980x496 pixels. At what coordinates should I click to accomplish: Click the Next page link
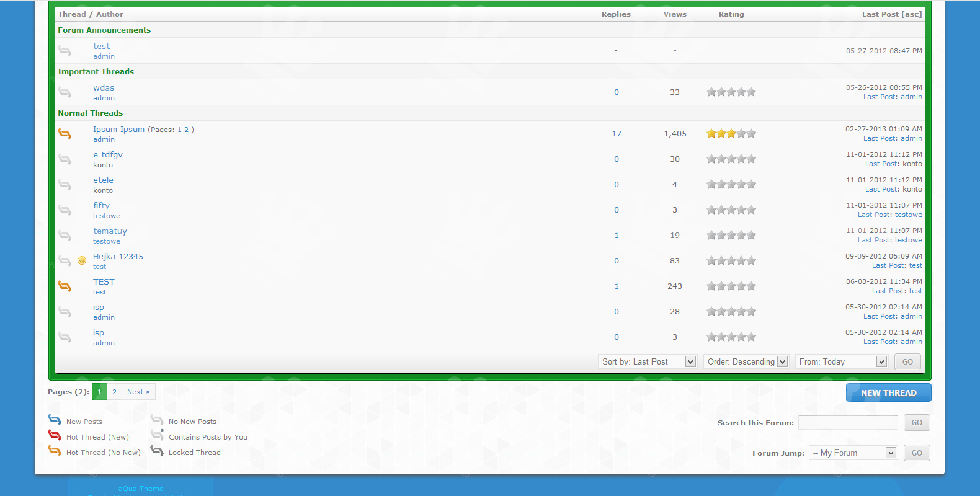click(x=138, y=392)
